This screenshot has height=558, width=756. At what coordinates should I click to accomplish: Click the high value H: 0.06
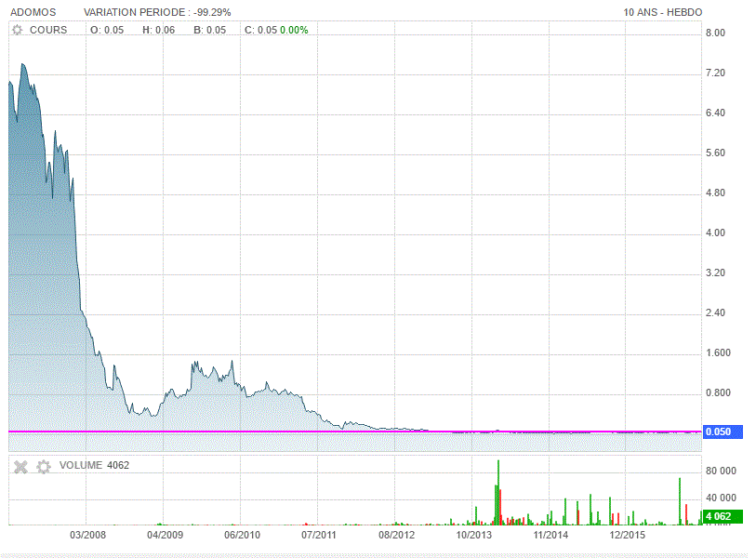point(159,30)
